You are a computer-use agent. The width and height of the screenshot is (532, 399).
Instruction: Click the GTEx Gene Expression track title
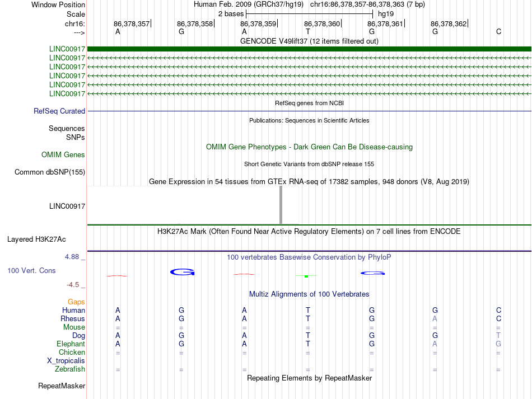(309, 181)
